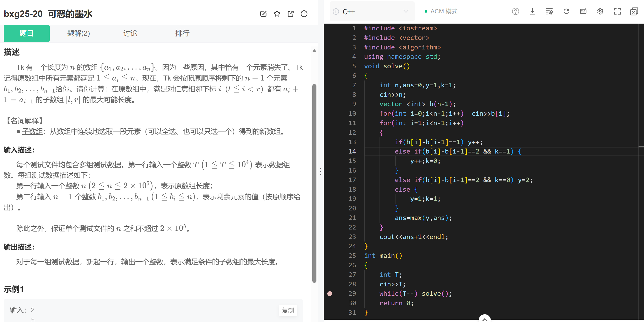Open the C++ language dropdown
This screenshot has width=644, height=322.
(372, 12)
